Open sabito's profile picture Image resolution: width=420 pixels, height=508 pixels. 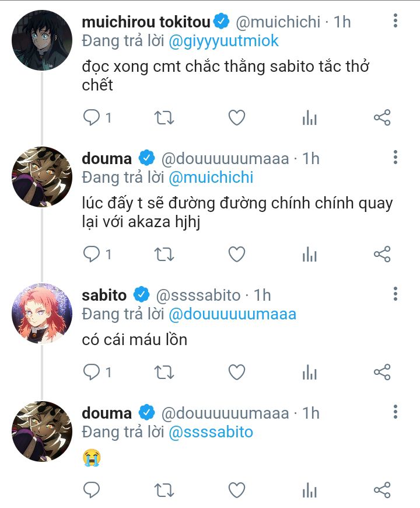click(x=41, y=314)
